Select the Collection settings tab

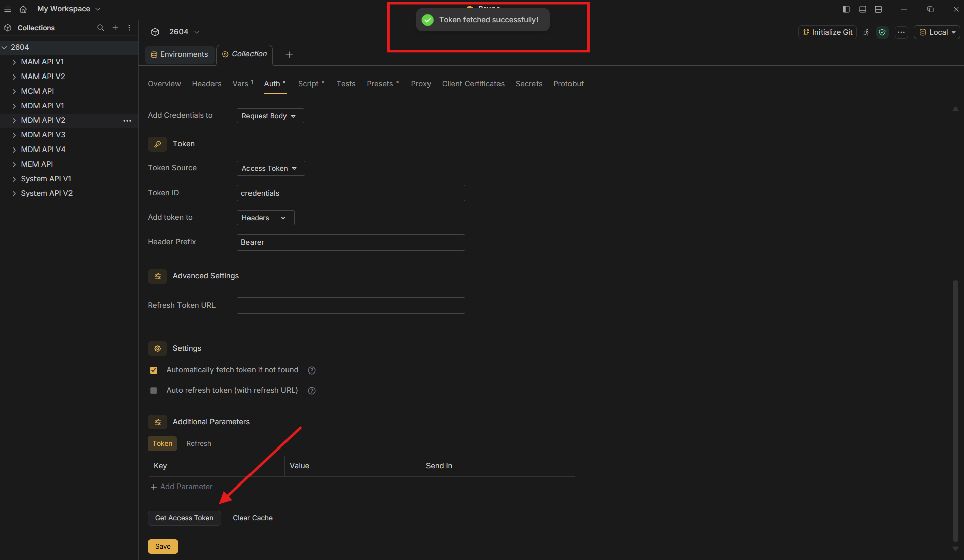(x=244, y=54)
